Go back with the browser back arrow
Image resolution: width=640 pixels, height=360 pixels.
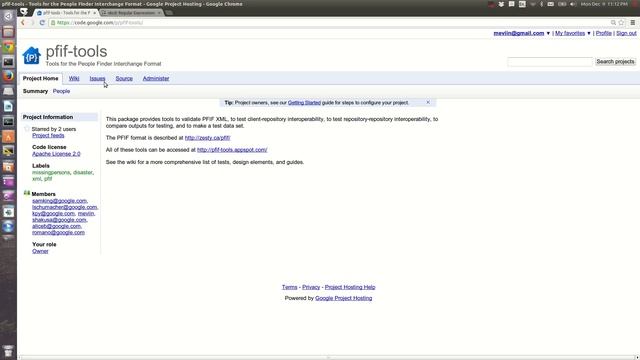point(23,22)
